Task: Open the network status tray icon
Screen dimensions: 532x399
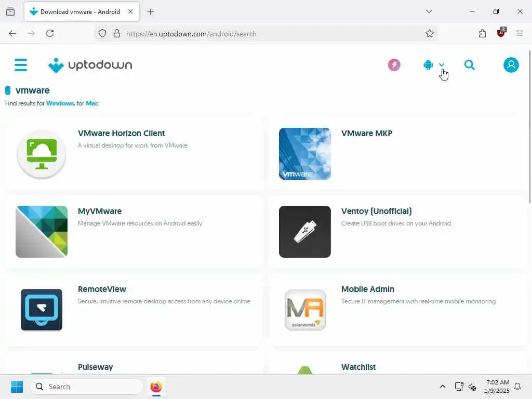Action: (459, 387)
